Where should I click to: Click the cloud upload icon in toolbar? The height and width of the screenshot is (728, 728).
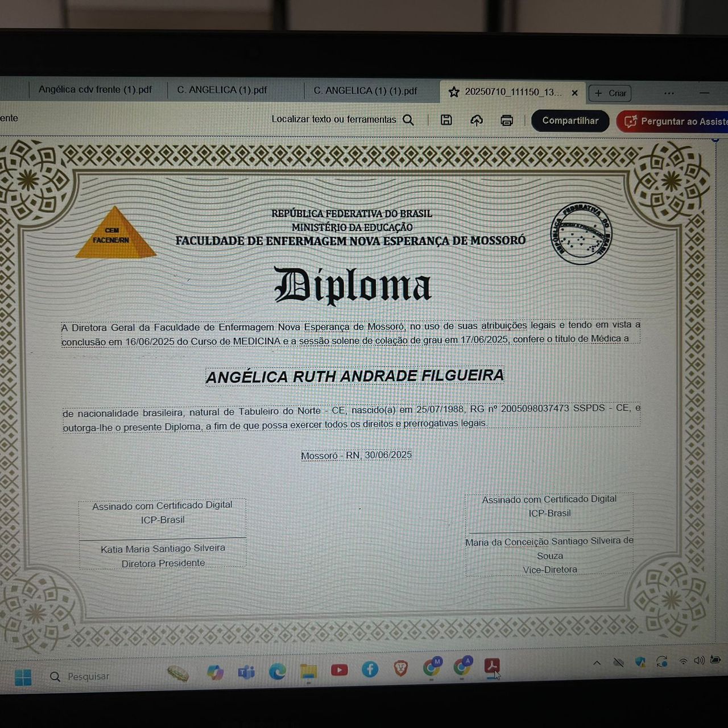(x=477, y=121)
